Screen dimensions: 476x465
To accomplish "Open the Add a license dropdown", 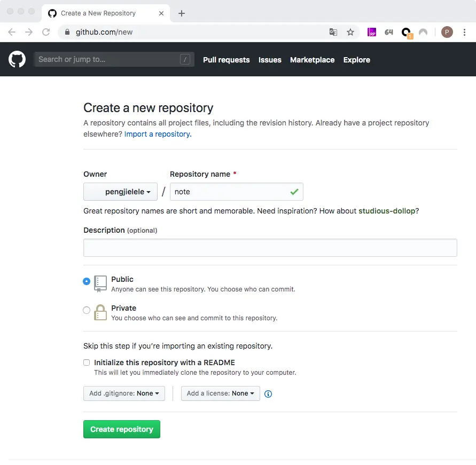I will (221, 393).
